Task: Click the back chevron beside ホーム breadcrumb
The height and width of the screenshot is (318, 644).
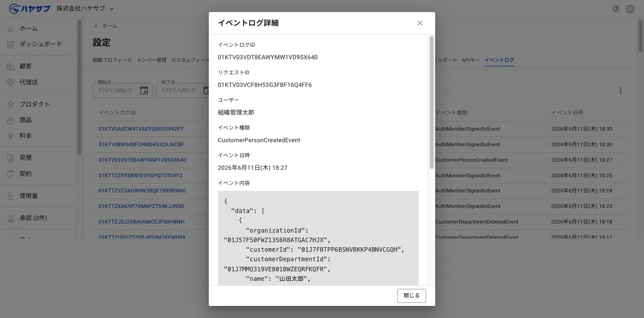Action: [x=96, y=26]
